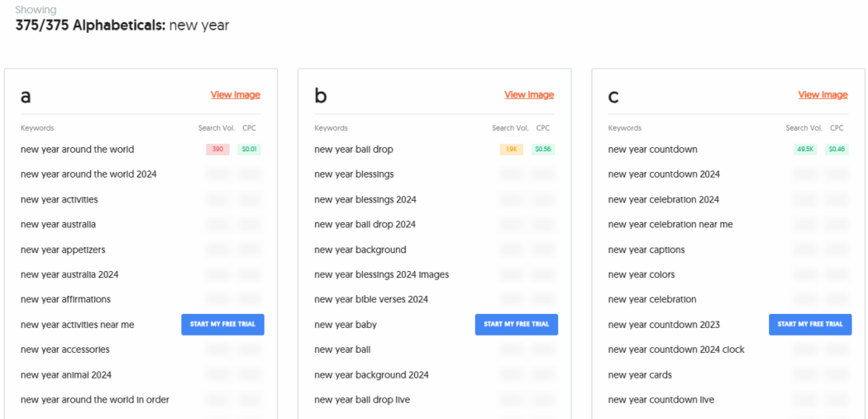Select keyword 'new year affirmations'
The image size is (868, 419).
(x=66, y=299)
